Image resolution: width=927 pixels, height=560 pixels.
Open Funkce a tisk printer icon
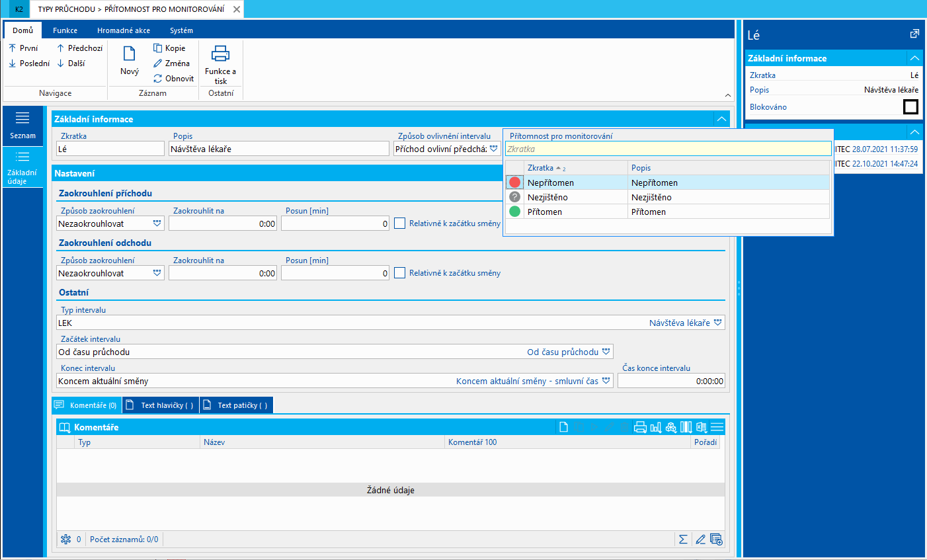[220, 54]
